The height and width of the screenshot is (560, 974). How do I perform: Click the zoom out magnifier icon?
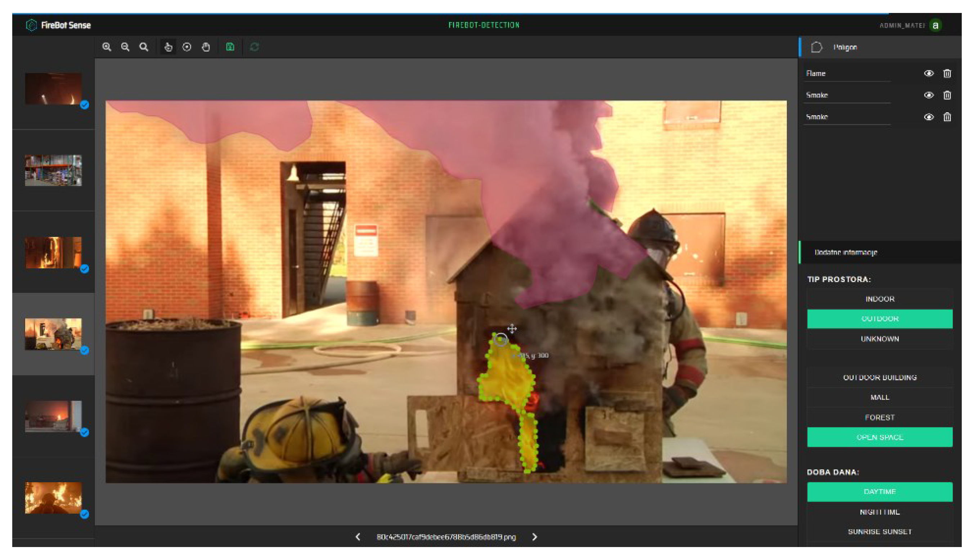coord(125,47)
